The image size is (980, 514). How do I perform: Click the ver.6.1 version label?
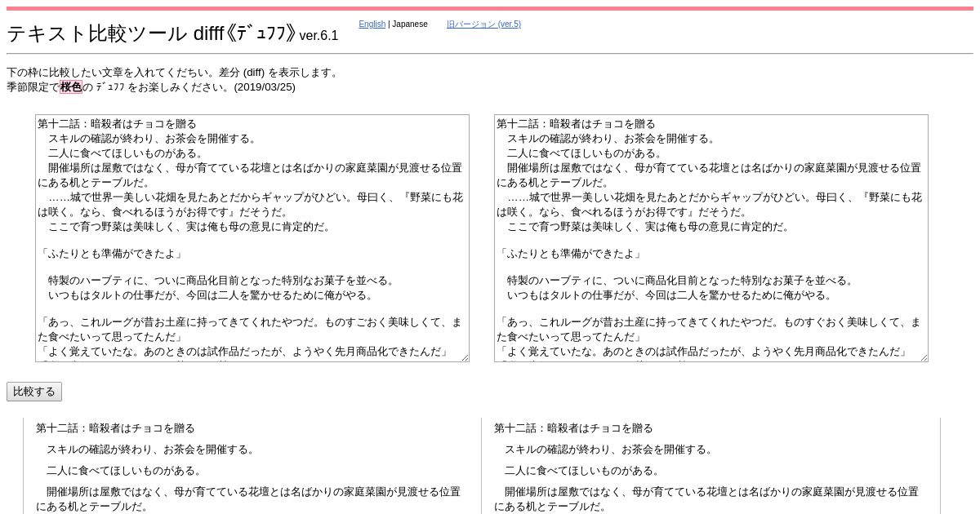[x=318, y=36]
